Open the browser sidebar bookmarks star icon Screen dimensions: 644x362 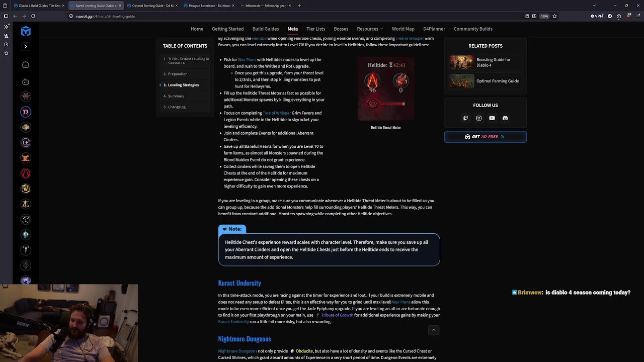6,53
